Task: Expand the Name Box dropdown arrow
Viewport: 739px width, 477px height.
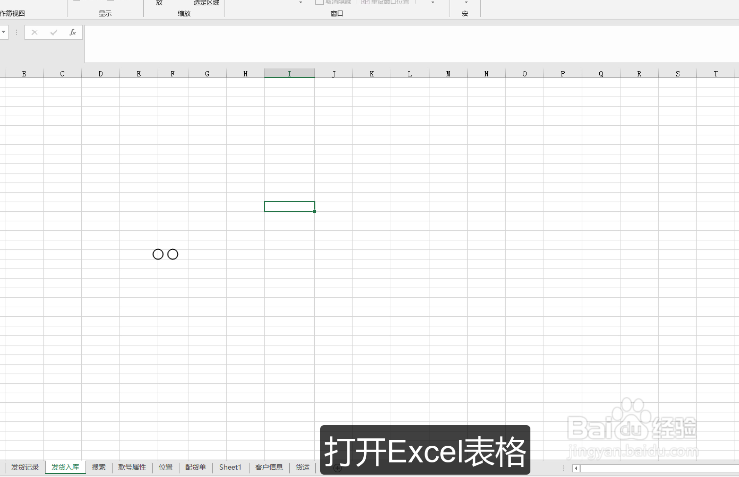Action: coord(4,33)
